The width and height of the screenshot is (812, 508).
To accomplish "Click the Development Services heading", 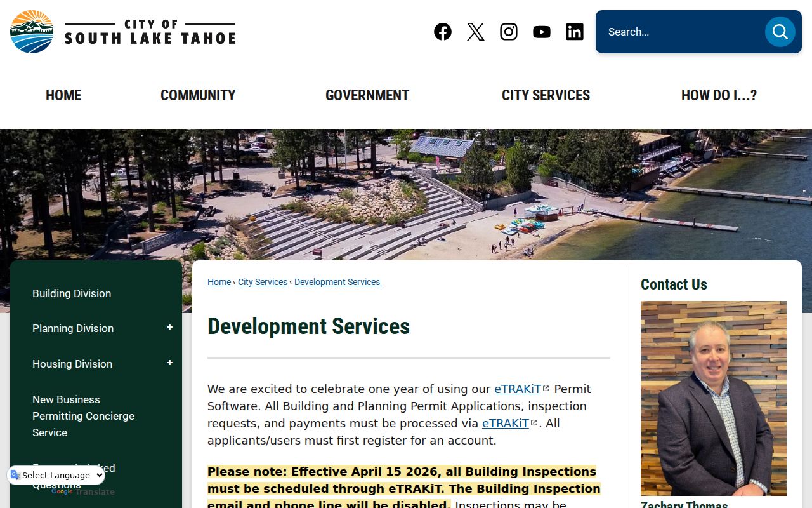I will [x=308, y=326].
